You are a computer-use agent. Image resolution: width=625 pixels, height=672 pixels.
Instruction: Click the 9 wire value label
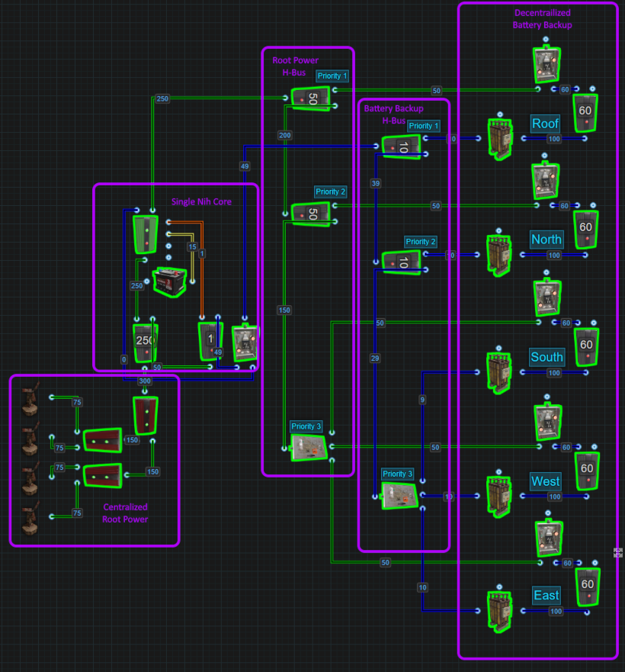(422, 400)
